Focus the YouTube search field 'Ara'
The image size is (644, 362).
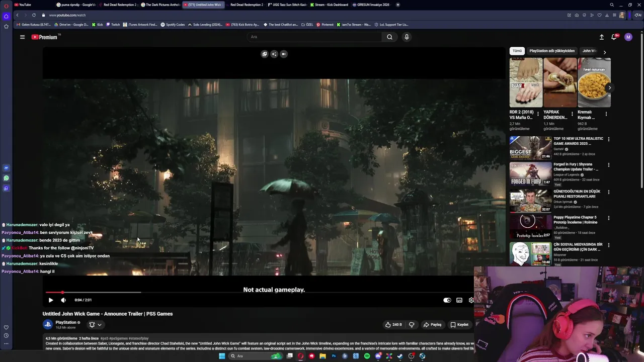315,37
